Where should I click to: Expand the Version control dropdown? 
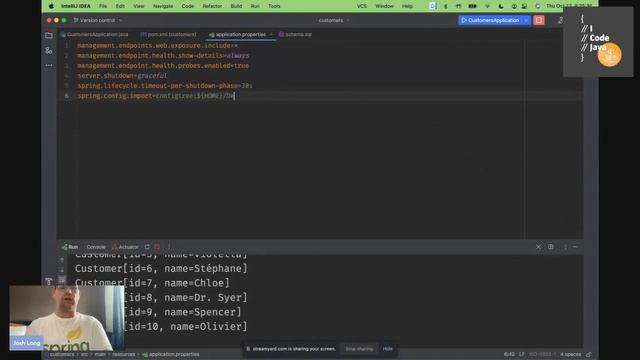pyautogui.click(x=98, y=20)
